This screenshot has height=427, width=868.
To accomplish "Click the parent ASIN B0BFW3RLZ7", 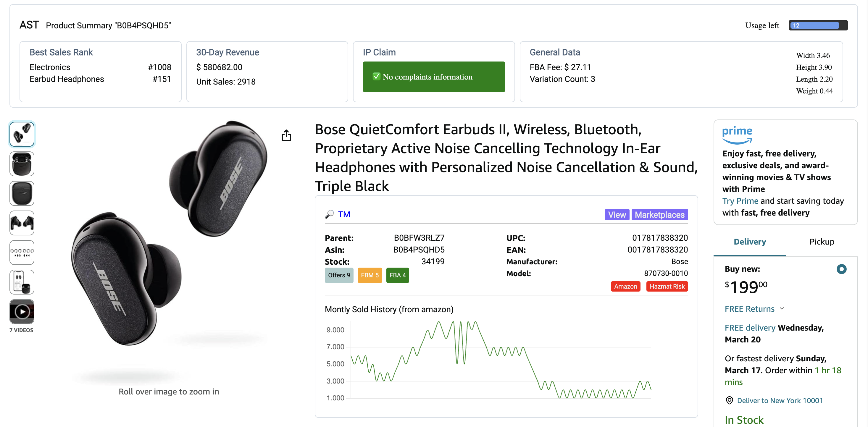I will pyautogui.click(x=419, y=238).
